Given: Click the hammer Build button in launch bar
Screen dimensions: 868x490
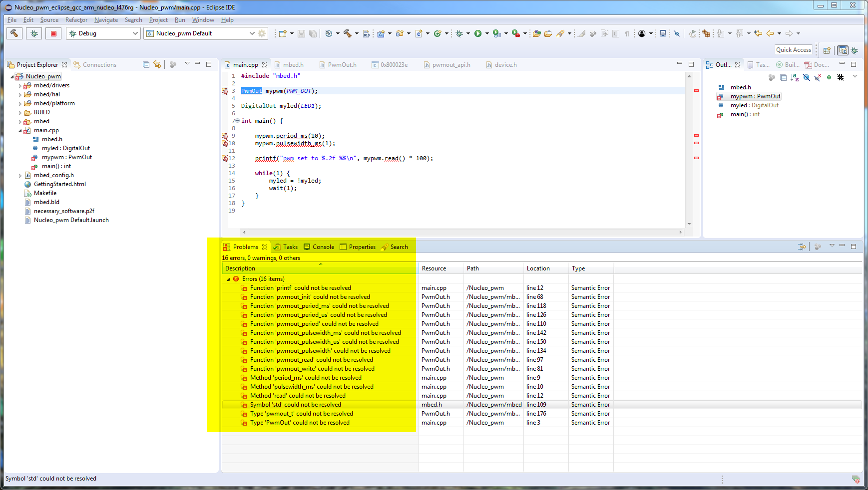Looking at the screenshot, I should [14, 33].
